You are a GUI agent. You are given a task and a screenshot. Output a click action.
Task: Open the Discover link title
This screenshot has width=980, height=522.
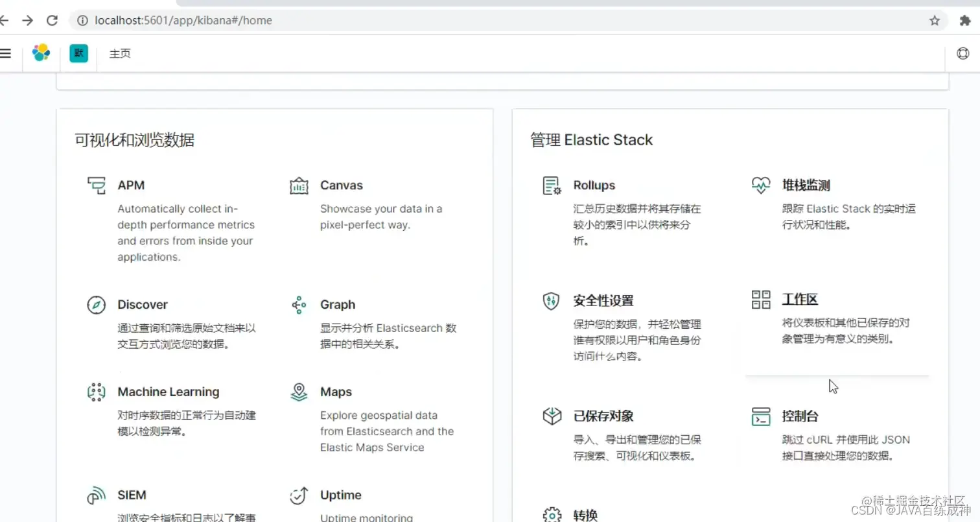coord(143,305)
